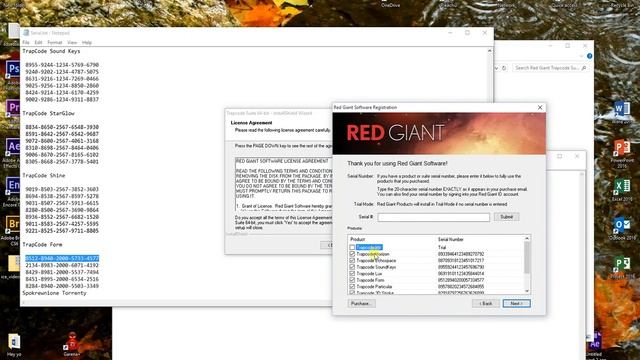
Task: Launch Outlook 2016 desktop shortcut
Action: tap(622, 225)
